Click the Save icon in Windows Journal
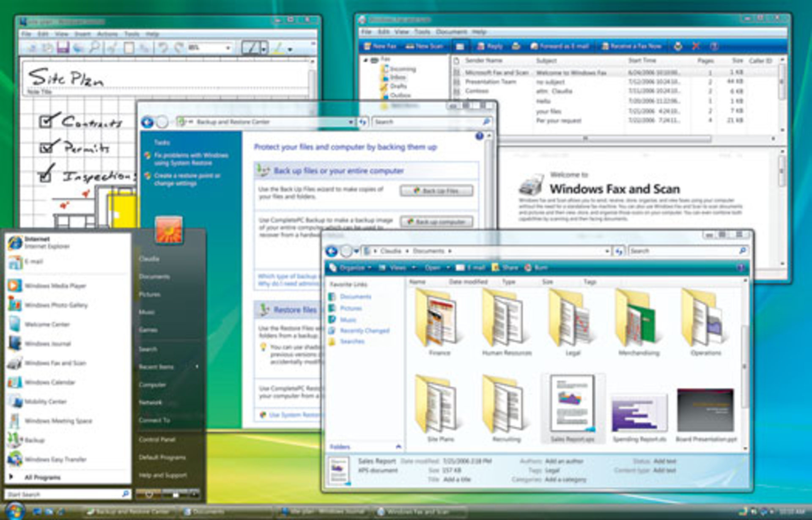The image size is (812, 520). pos(64,47)
